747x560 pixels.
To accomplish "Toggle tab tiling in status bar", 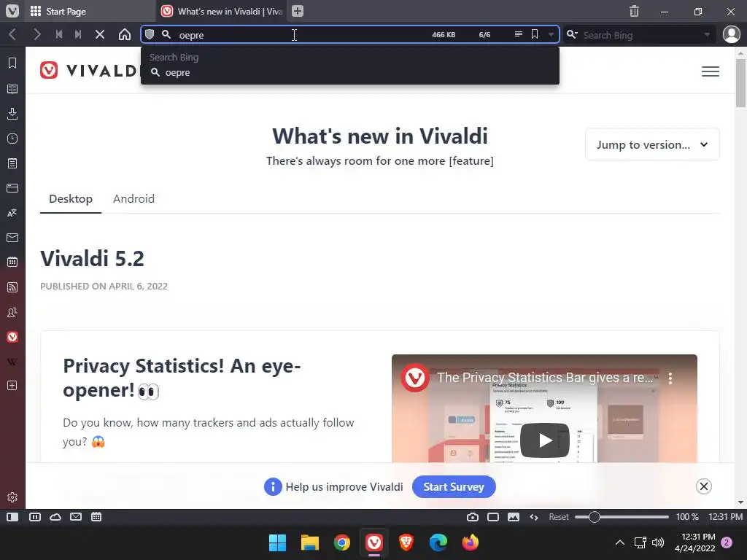I will (35, 517).
